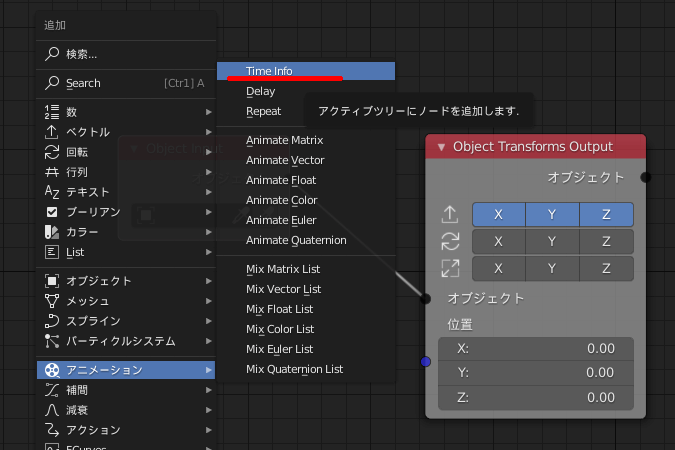Viewport: 675px width, 450px height.
Task: Enable rotation Z in Transforms Output
Action: [x=607, y=242]
